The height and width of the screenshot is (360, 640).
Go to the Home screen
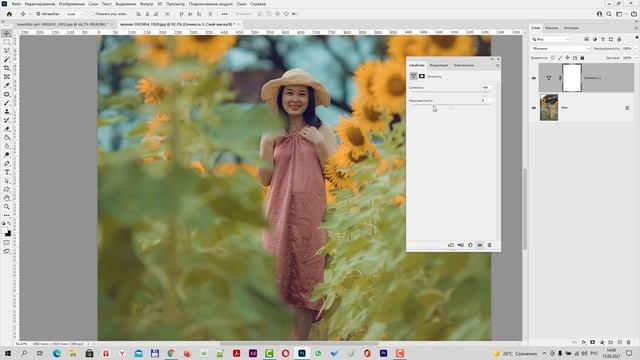click(x=9, y=14)
